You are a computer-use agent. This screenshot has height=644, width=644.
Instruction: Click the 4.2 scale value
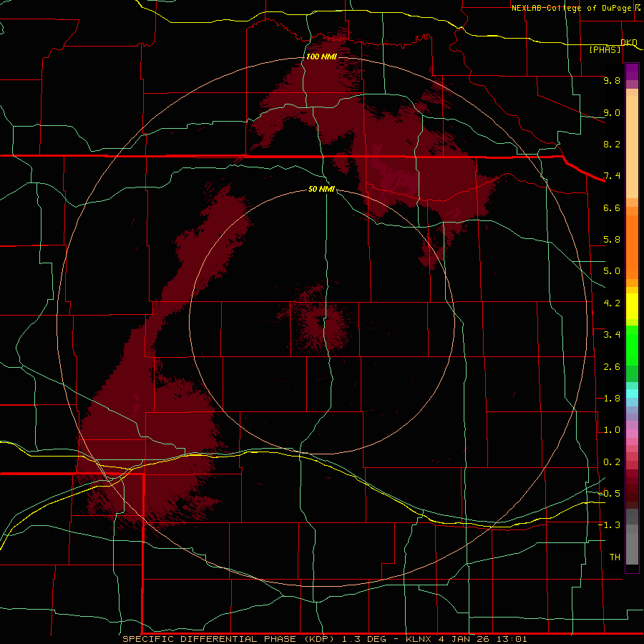[x=612, y=303]
